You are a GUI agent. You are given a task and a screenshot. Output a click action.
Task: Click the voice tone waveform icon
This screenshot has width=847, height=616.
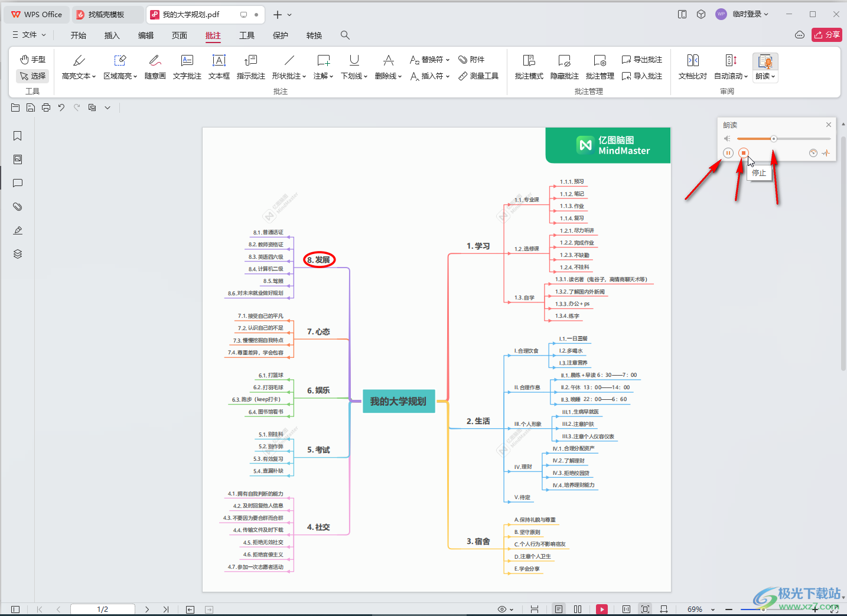pos(826,153)
